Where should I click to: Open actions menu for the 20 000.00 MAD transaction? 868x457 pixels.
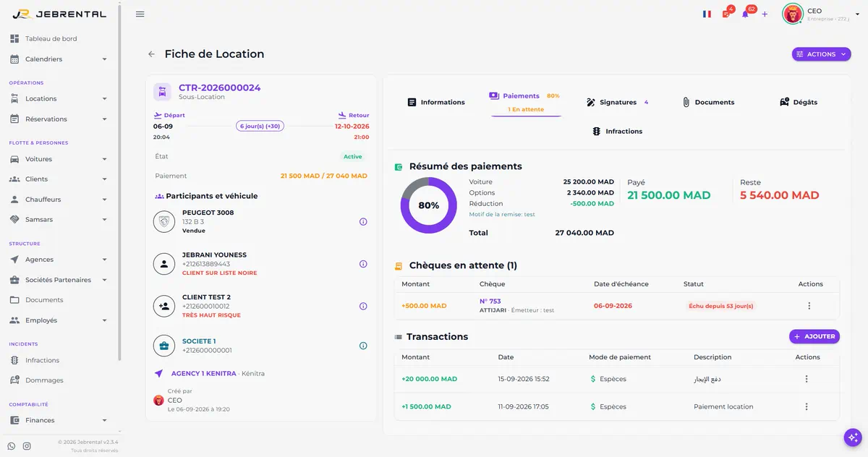(807, 379)
